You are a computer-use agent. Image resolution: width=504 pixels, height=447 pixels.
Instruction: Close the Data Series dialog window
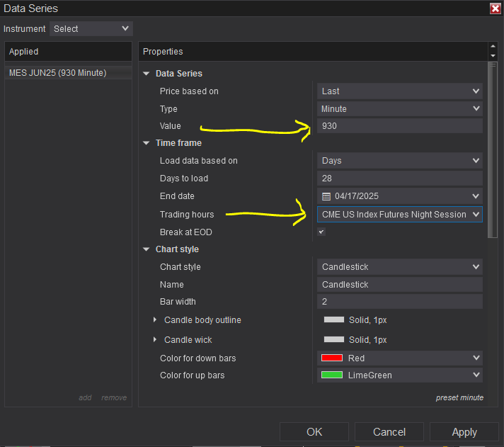pos(495,9)
